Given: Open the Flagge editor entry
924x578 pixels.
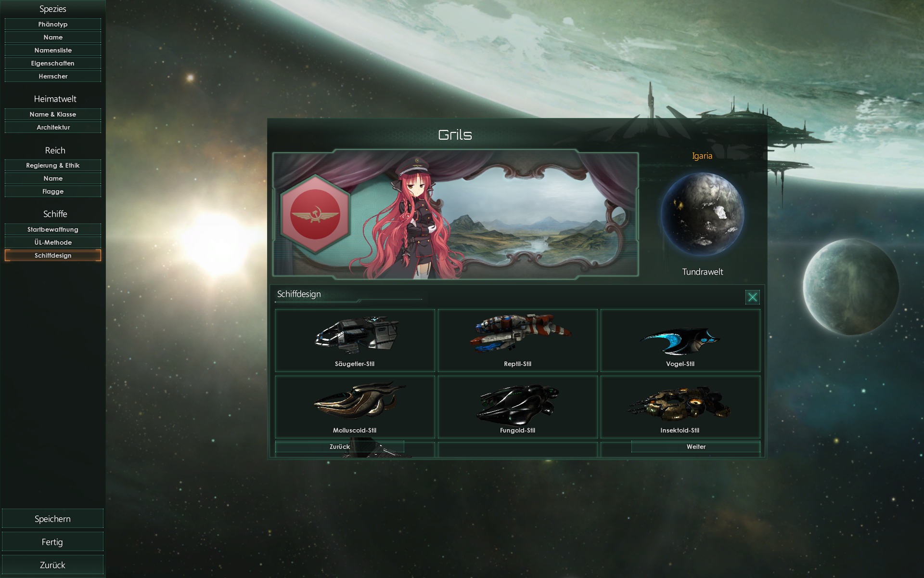Looking at the screenshot, I should (x=53, y=191).
